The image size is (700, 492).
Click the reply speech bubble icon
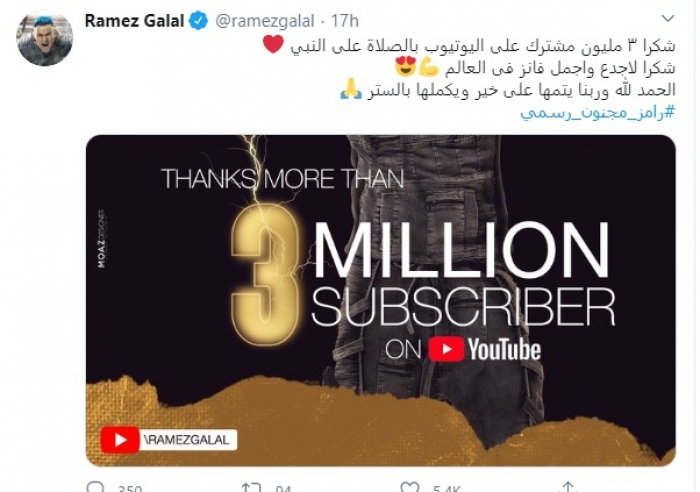click(x=95, y=487)
